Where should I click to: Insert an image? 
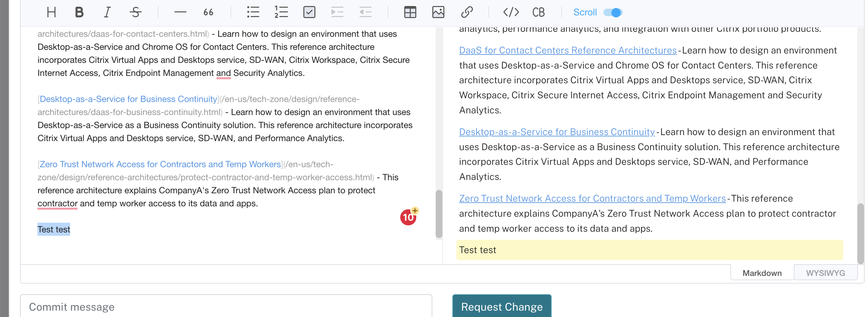pyautogui.click(x=438, y=12)
